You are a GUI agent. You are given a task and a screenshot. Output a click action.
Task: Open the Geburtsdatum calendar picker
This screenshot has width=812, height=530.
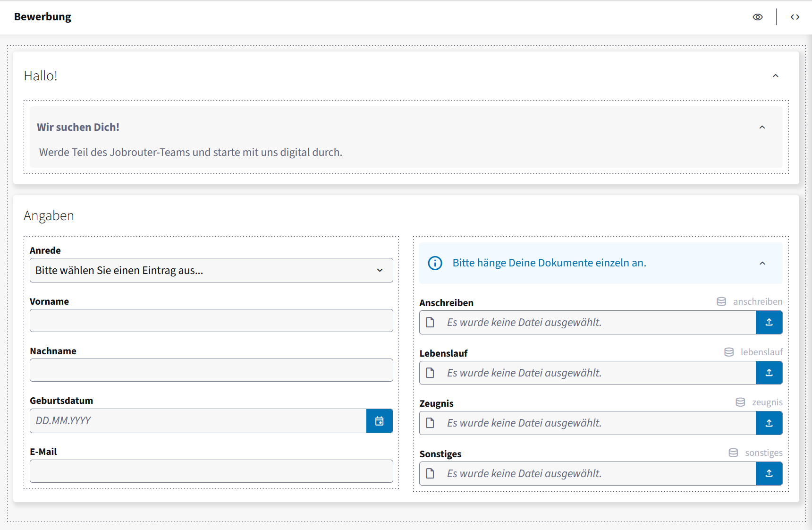tap(380, 421)
